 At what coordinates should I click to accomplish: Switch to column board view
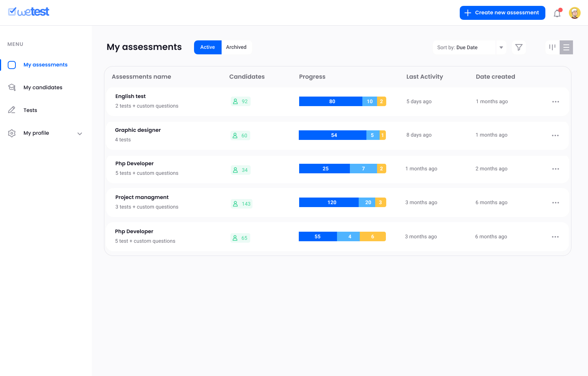click(552, 47)
